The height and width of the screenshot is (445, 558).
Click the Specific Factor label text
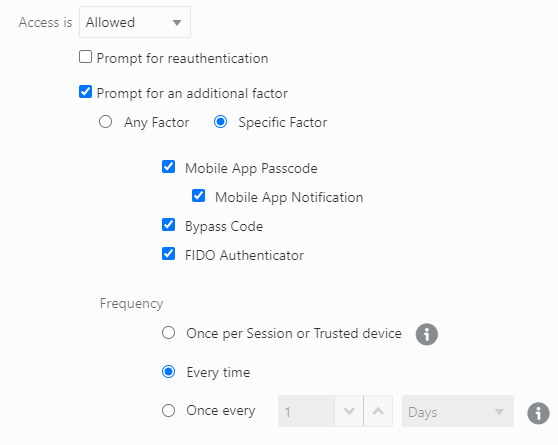(283, 122)
